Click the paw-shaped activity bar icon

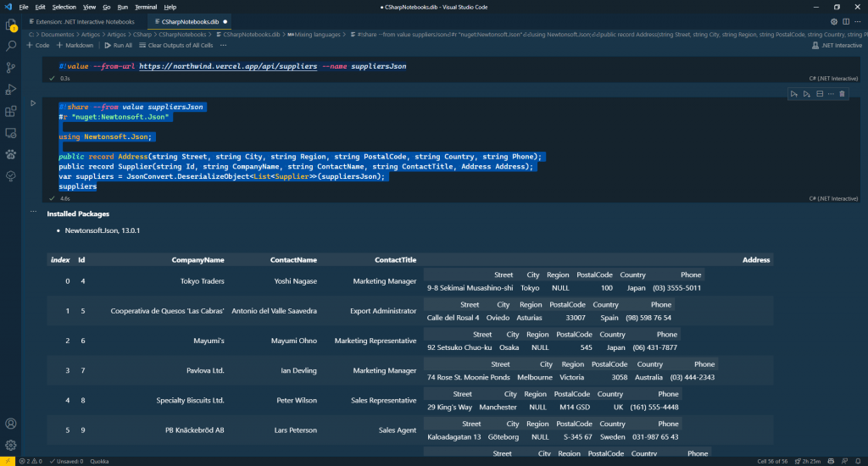click(10, 154)
